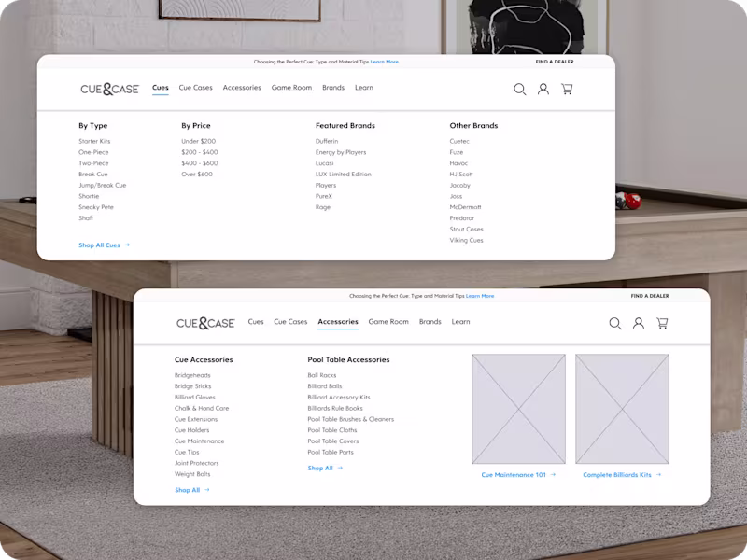Click the FIND A DEALER link
The image size is (747, 560).
coord(556,61)
